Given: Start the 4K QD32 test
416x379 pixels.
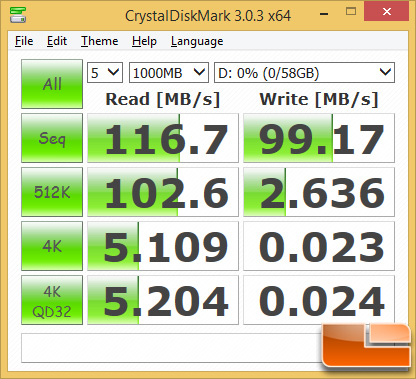Looking at the screenshot, I should pyautogui.click(x=52, y=300).
